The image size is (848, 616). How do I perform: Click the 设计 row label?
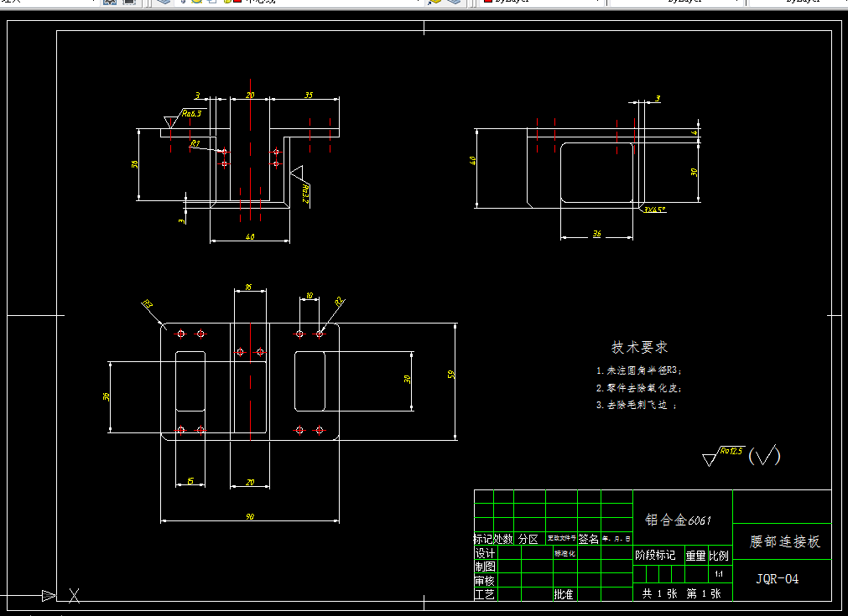point(485,553)
